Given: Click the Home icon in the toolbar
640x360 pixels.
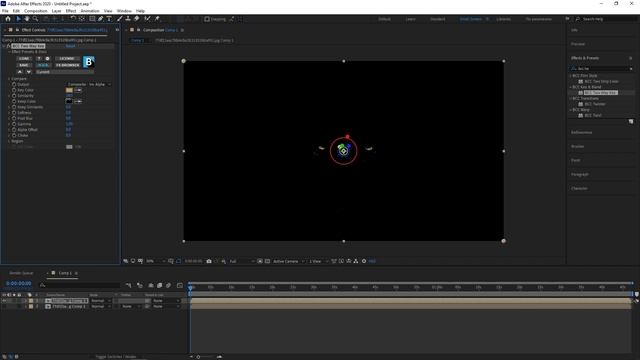Looking at the screenshot, I should click(8, 19).
